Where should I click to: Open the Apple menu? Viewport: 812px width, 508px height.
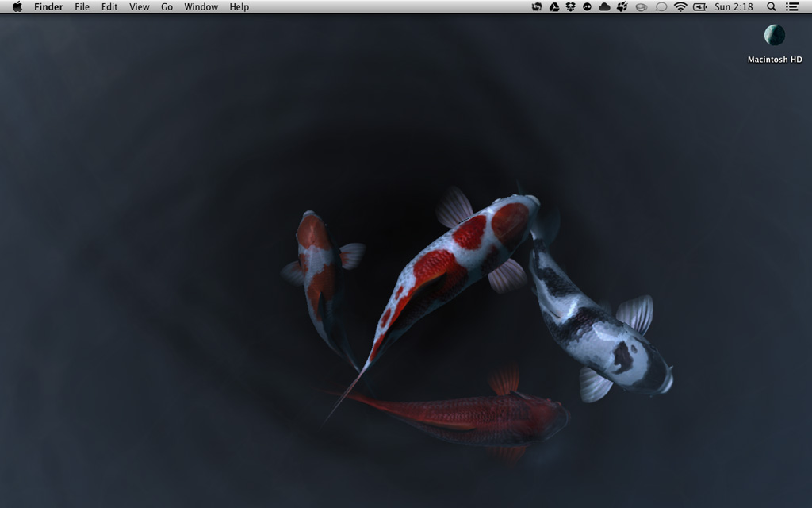point(17,7)
